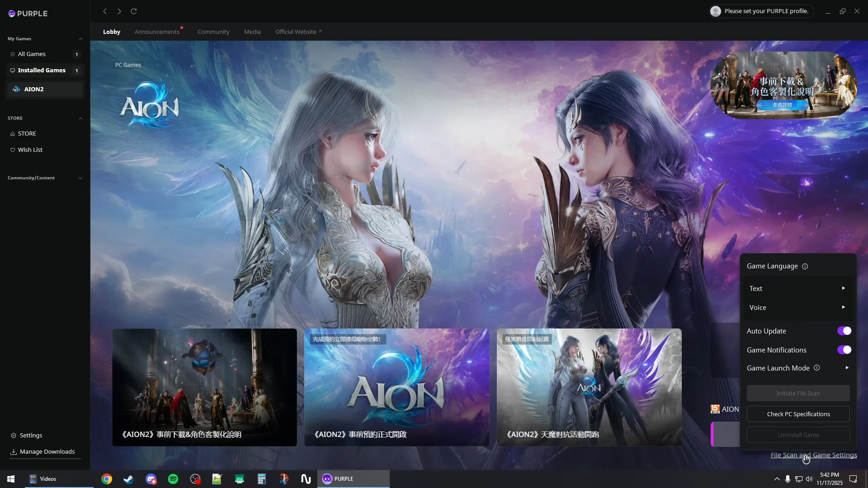
Task: Open the Community tab
Action: click(x=213, y=32)
